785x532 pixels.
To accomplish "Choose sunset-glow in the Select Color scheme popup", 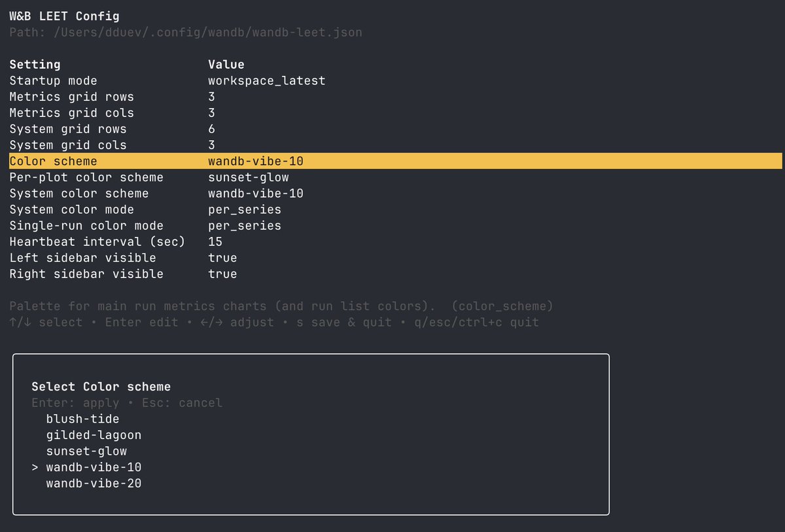I will (86, 451).
